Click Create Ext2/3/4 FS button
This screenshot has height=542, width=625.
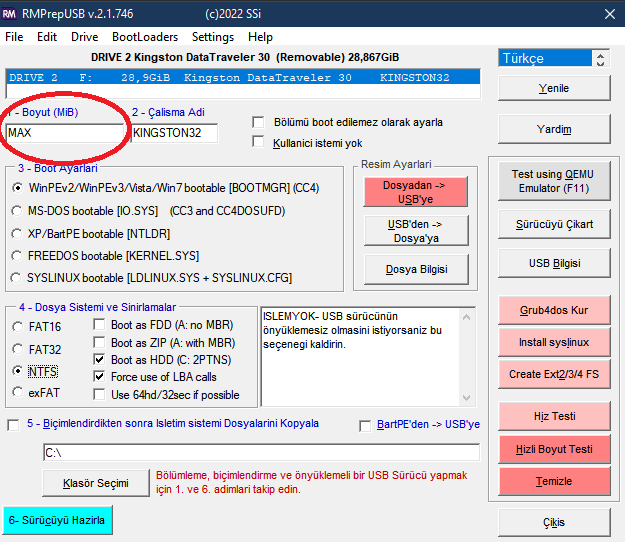pyautogui.click(x=554, y=374)
